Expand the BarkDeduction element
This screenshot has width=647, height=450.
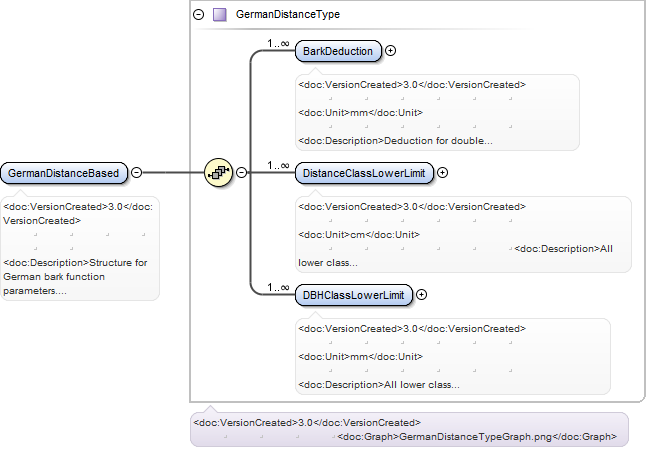390,50
